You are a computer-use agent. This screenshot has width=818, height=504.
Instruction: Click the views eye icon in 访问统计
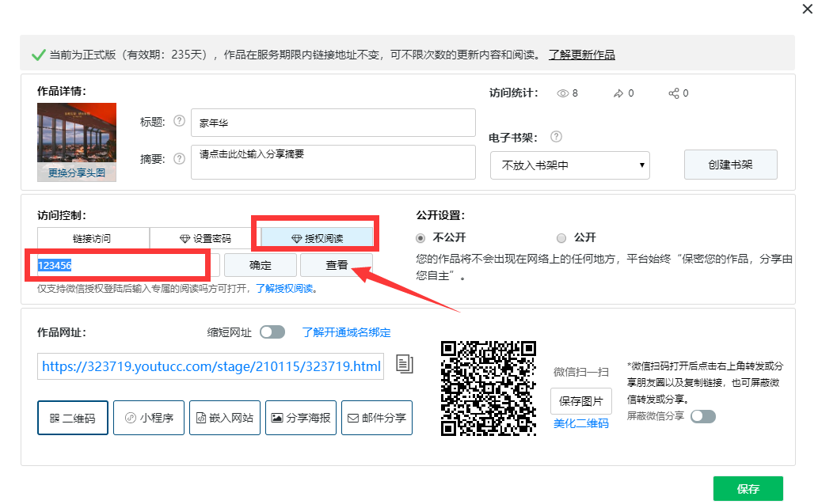[x=563, y=93]
